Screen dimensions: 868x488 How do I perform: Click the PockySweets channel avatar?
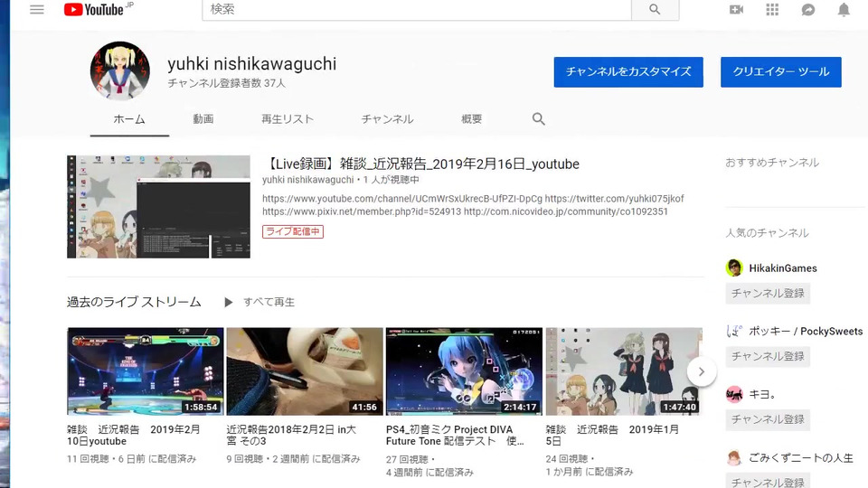(x=734, y=331)
